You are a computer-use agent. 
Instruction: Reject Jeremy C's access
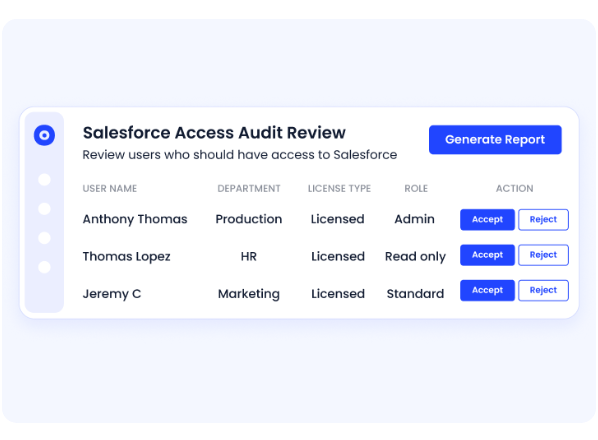tap(543, 291)
